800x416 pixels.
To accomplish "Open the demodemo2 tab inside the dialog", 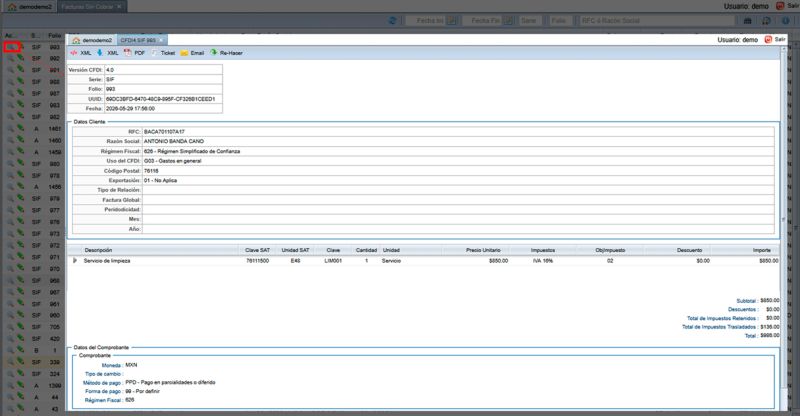I will [x=92, y=40].
